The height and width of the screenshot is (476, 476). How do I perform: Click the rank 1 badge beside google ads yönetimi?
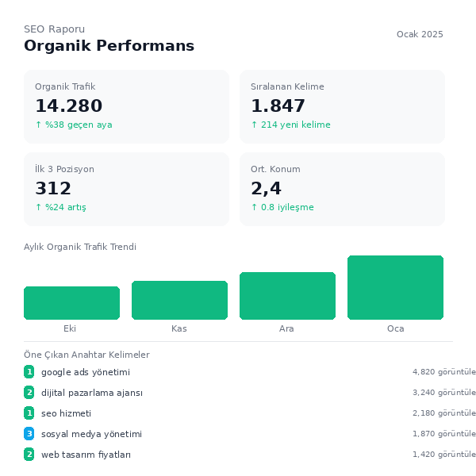pyautogui.click(x=29, y=372)
